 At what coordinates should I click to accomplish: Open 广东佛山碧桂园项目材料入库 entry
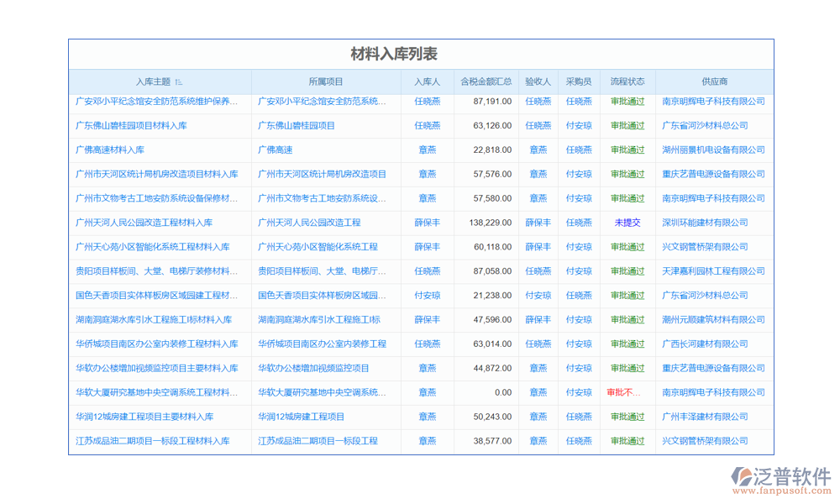131,126
